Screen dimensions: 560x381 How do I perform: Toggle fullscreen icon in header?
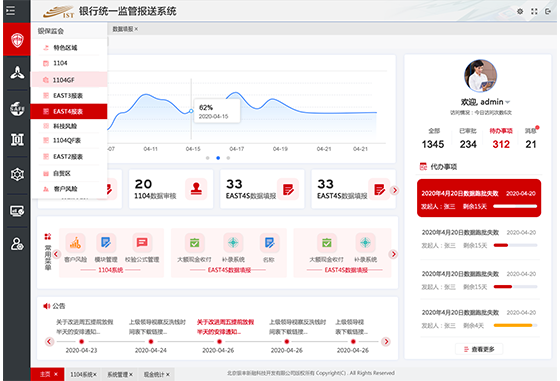coord(534,11)
